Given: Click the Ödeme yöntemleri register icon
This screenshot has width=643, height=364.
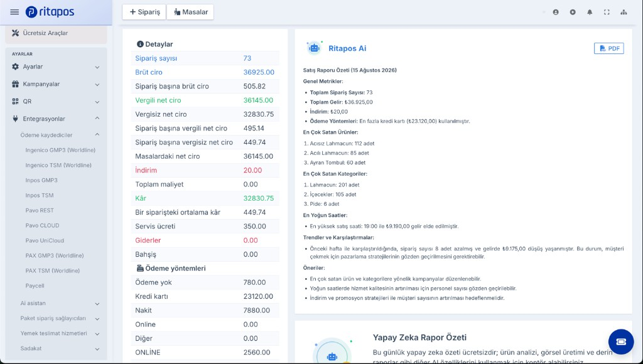Looking at the screenshot, I should click(140, 268).
